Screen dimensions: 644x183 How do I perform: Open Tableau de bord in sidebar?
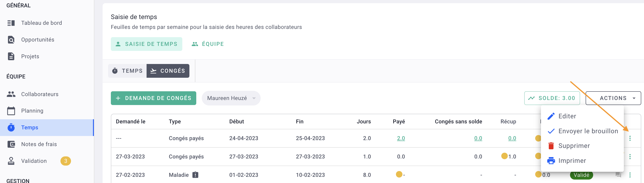point(47,23)
